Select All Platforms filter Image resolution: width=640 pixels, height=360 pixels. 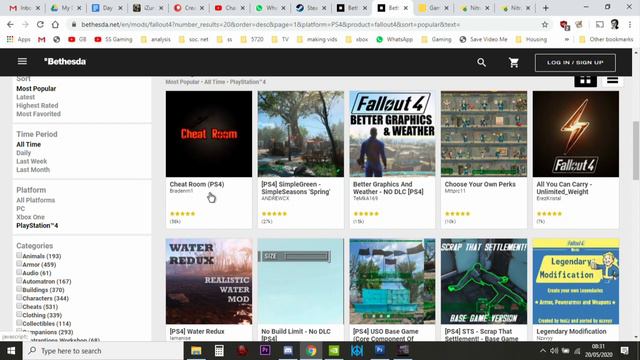point(36,200)
